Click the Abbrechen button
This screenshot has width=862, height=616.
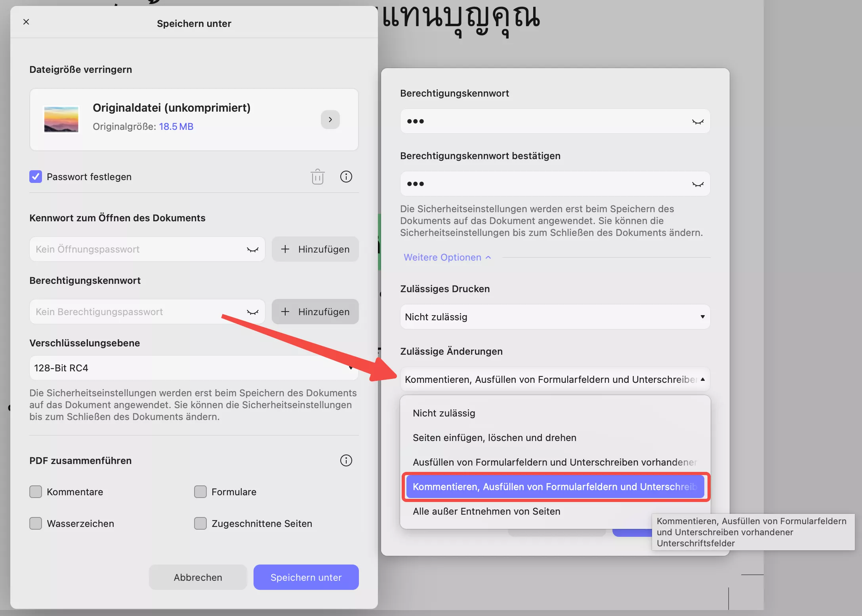tap(198, 577)
